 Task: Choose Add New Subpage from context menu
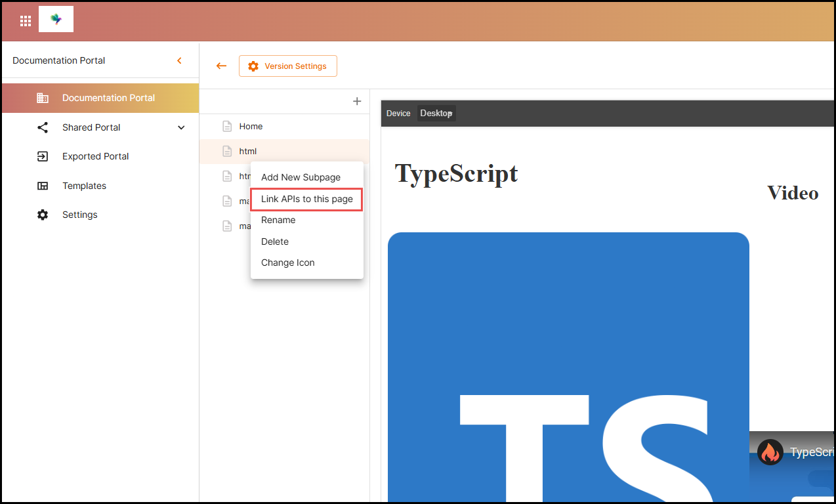coord(301,177)
